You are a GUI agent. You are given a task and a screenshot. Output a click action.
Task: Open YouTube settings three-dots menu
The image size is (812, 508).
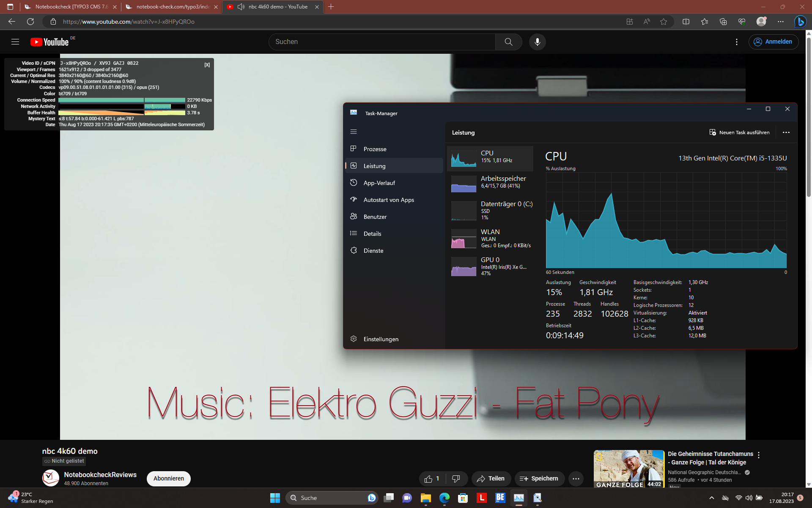coord(736,42)
